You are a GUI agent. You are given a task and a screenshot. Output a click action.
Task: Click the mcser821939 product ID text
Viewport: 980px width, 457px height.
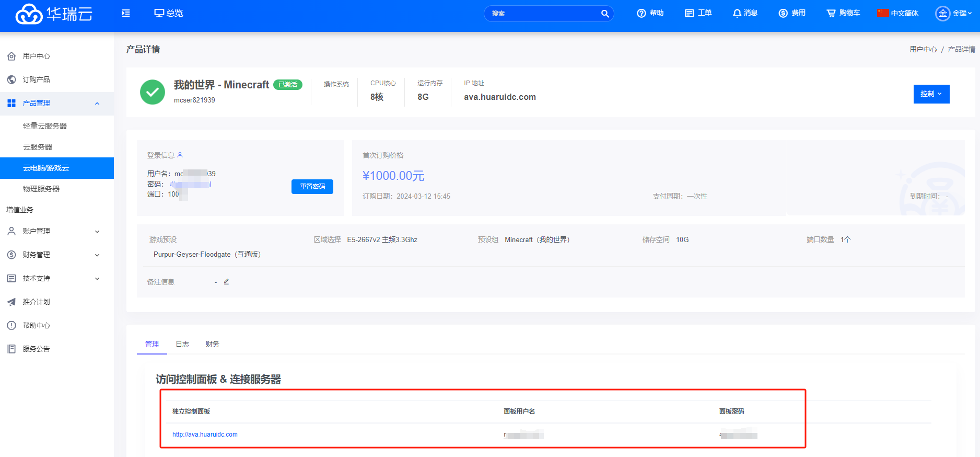(194, 100)
